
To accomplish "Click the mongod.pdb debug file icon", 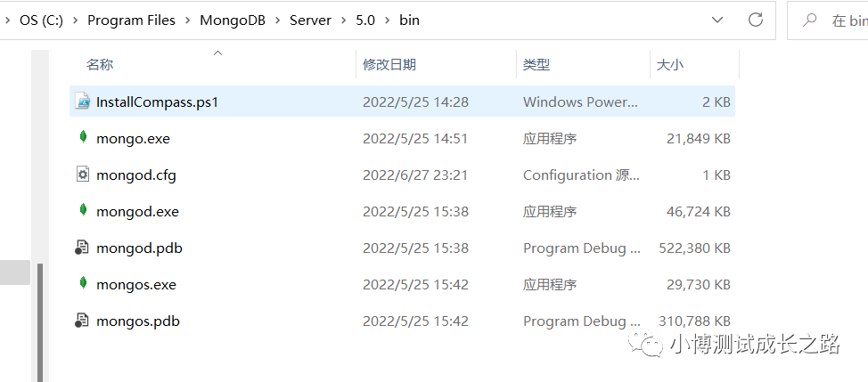I will pos(83,248).
